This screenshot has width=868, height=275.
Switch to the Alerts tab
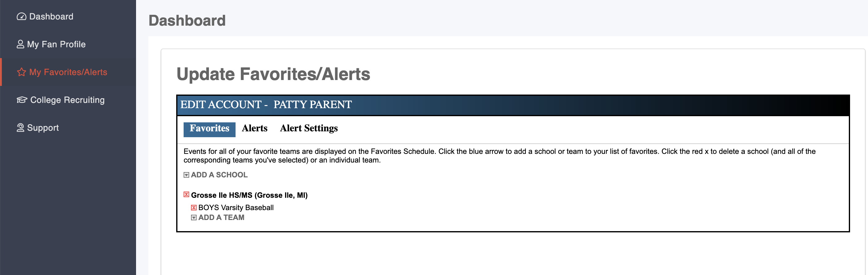254,129
